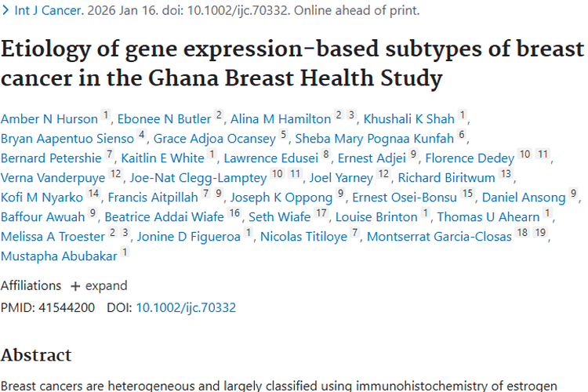
Task: Open the DOI link 10.1002/ijc.70332
Action: pyautogui.click(x=186, y=307)
